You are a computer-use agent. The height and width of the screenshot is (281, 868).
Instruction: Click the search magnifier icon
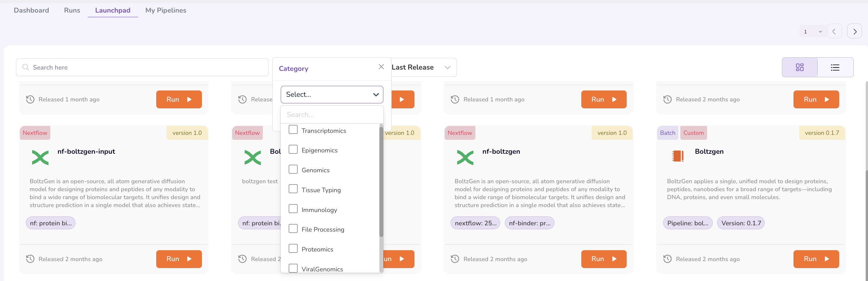pos(25,68)
